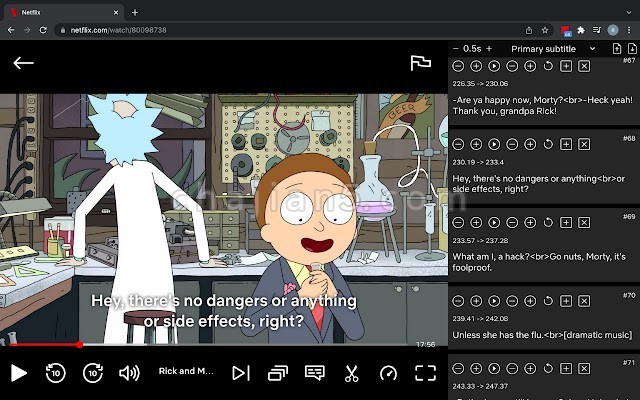Click second plus icon in subtitle #68
The width and height of the screenshot is (640, 400).
(530, 144)
